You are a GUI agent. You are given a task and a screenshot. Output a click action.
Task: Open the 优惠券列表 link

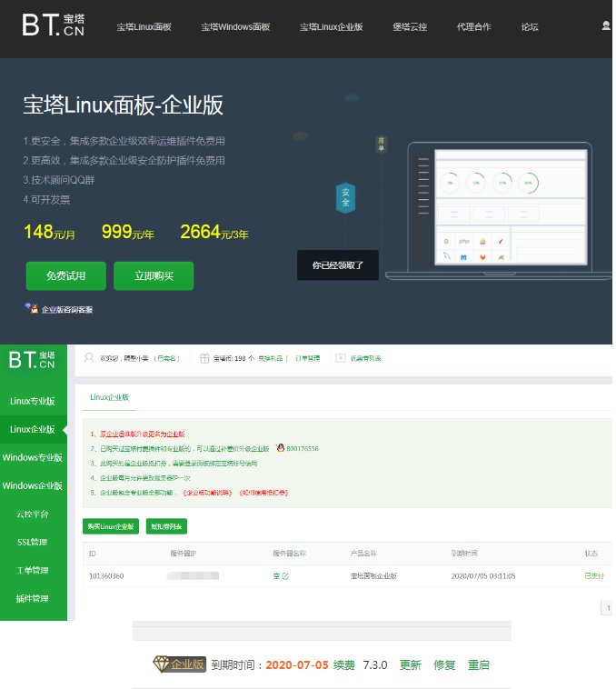365,358
